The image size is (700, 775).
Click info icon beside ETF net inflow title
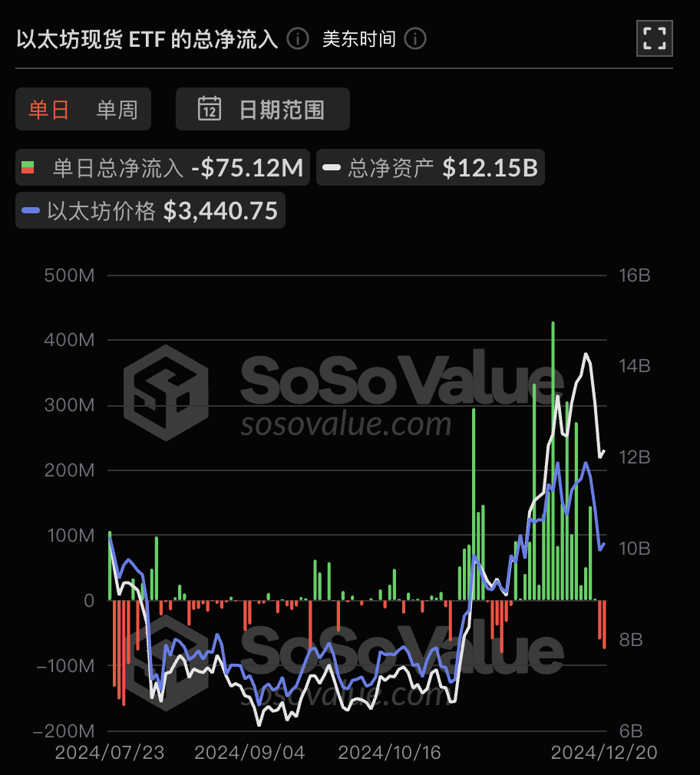[x=298, y=39]
